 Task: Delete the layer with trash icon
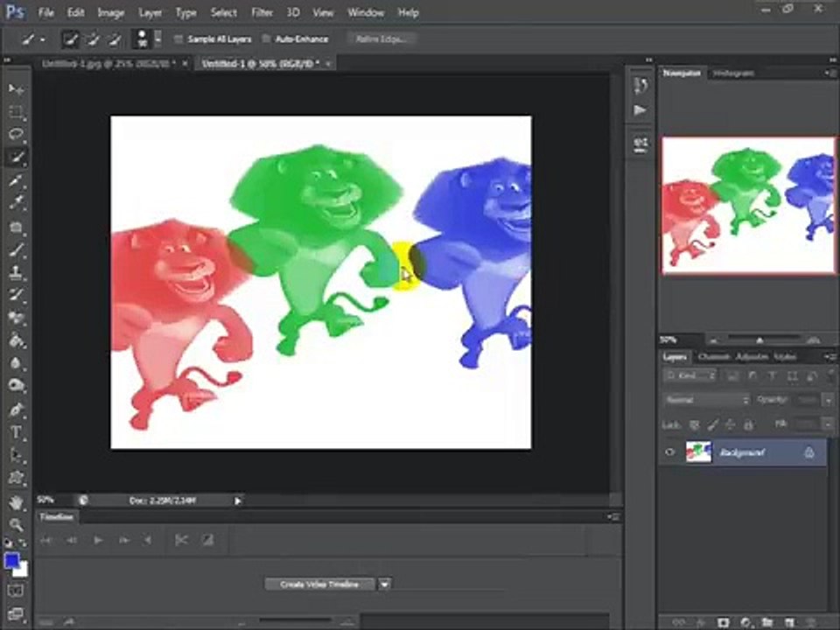pyautogui.click(x=812, y=622)
